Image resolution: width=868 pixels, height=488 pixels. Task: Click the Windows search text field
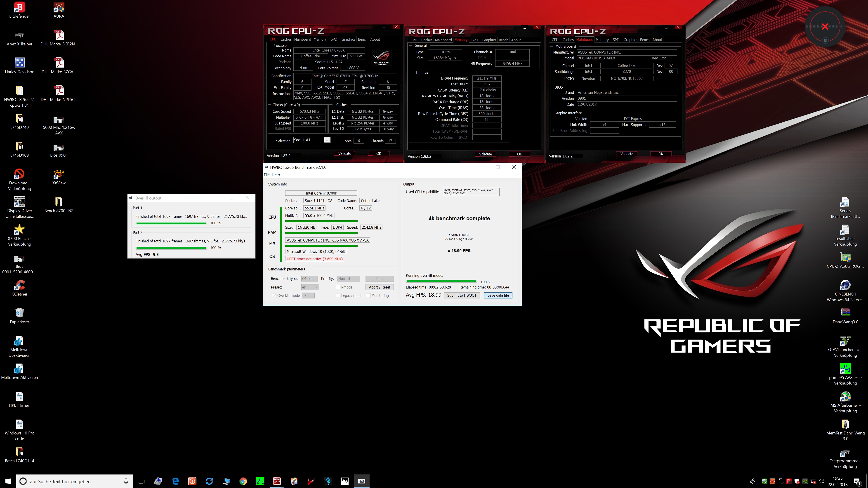(74, 481)
